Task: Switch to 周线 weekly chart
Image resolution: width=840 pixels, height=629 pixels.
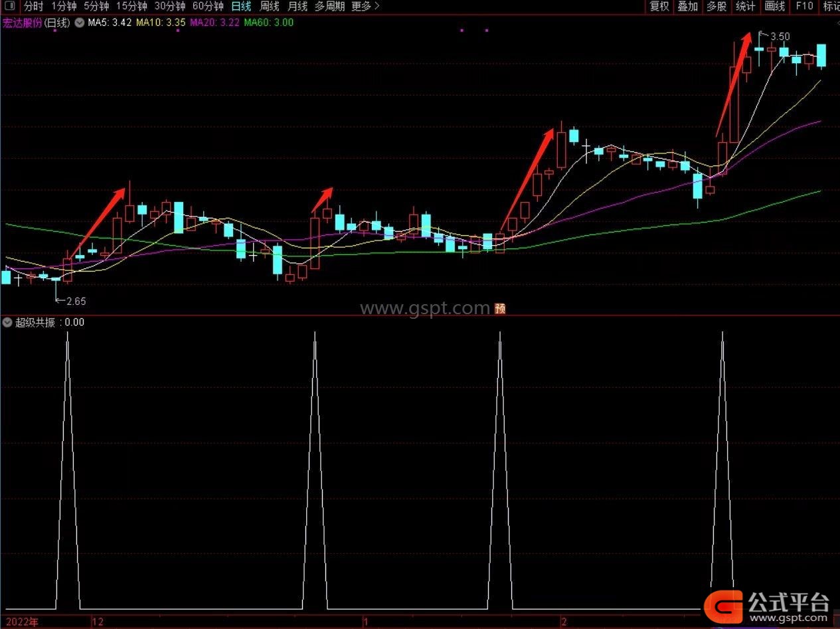Action: point(270,7)
